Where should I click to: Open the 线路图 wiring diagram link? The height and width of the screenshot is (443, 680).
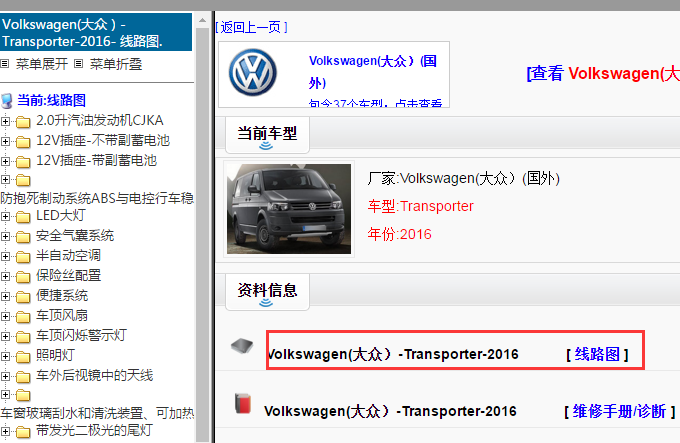click(x=597, y=355)
